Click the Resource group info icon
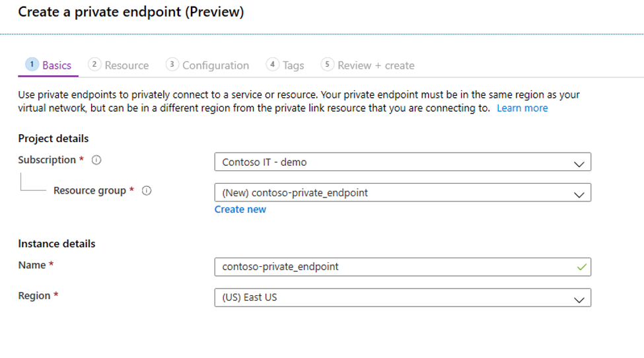 (147, 191)
